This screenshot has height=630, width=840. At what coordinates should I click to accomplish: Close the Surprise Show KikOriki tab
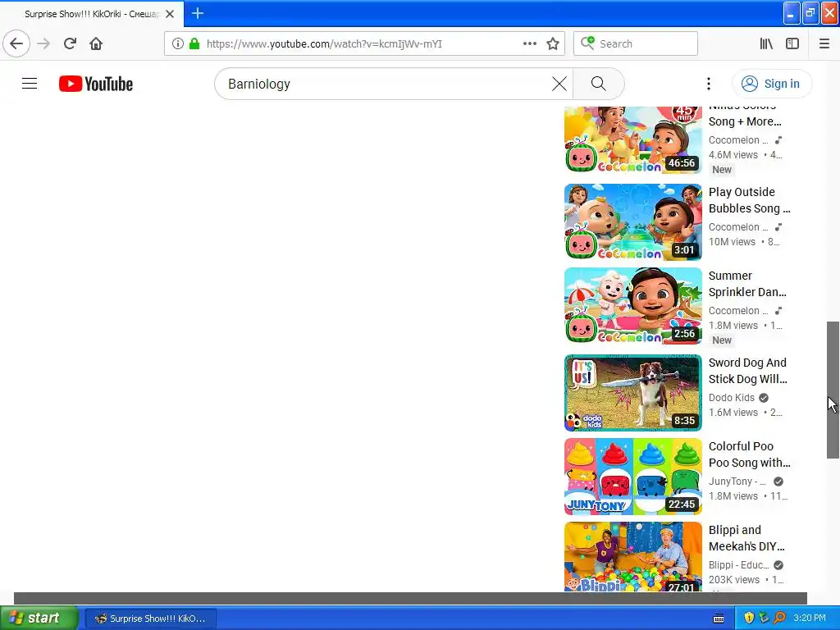coord(170,14)
